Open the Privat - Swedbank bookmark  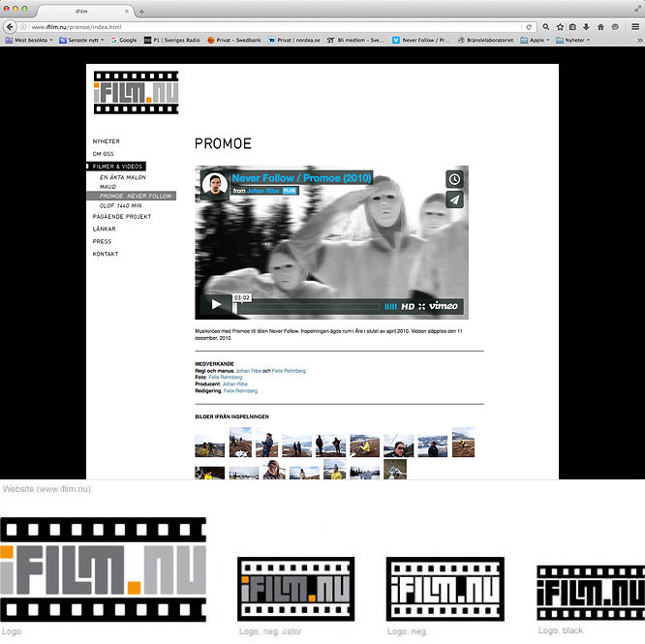pyautogui.click(x=234, y=40)
